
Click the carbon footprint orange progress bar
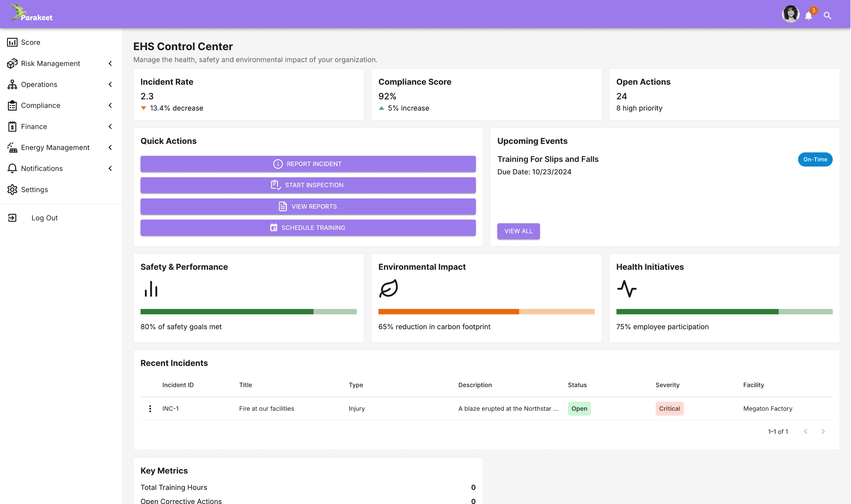487,311
